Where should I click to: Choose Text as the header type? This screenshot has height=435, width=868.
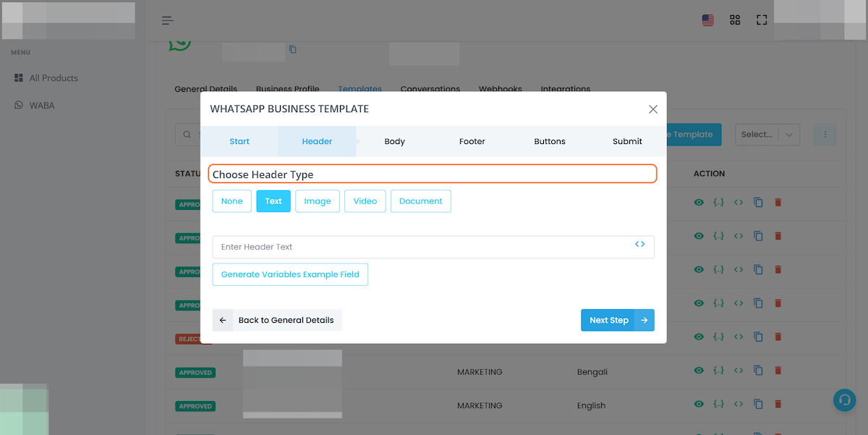[x=273, y=201]
